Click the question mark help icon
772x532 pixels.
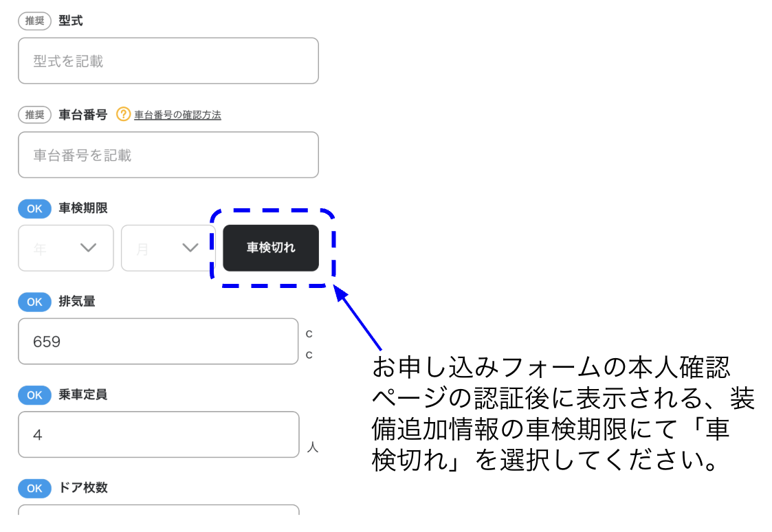click(123, 114)
